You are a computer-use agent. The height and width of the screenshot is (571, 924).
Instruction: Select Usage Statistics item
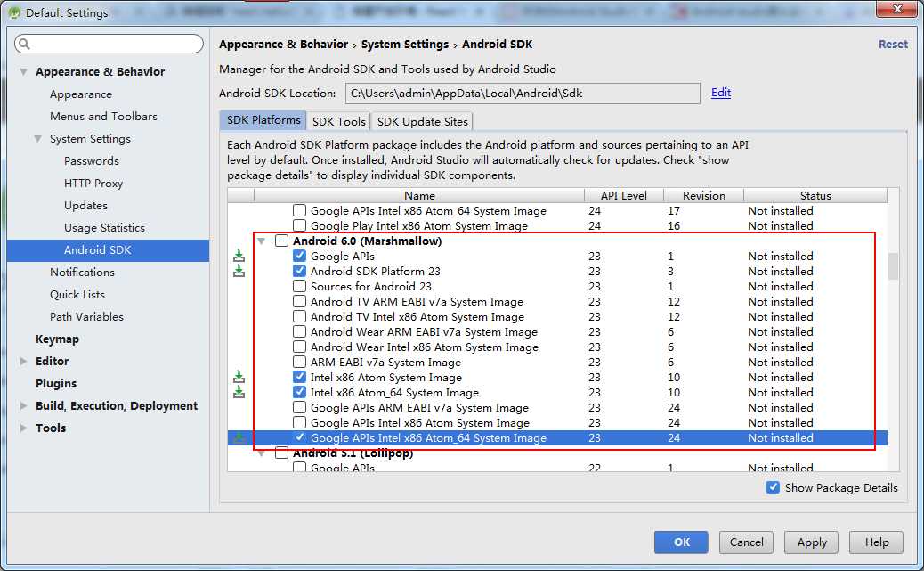(x=104, y=228)
